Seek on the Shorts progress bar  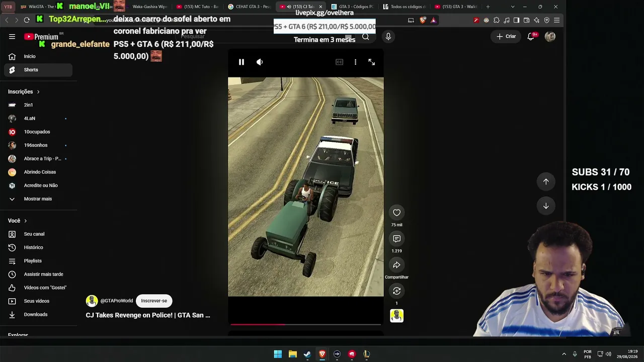[x=306, y=324]
